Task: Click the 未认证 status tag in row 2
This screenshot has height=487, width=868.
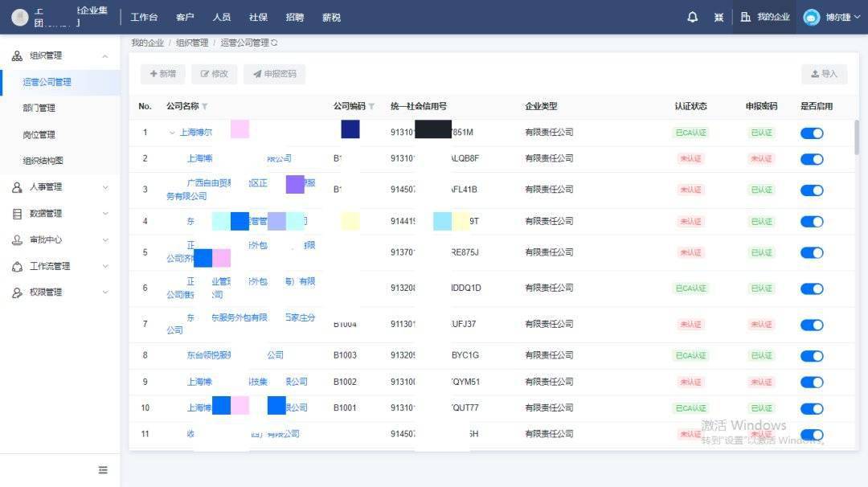Action: (x=690, y=159)
